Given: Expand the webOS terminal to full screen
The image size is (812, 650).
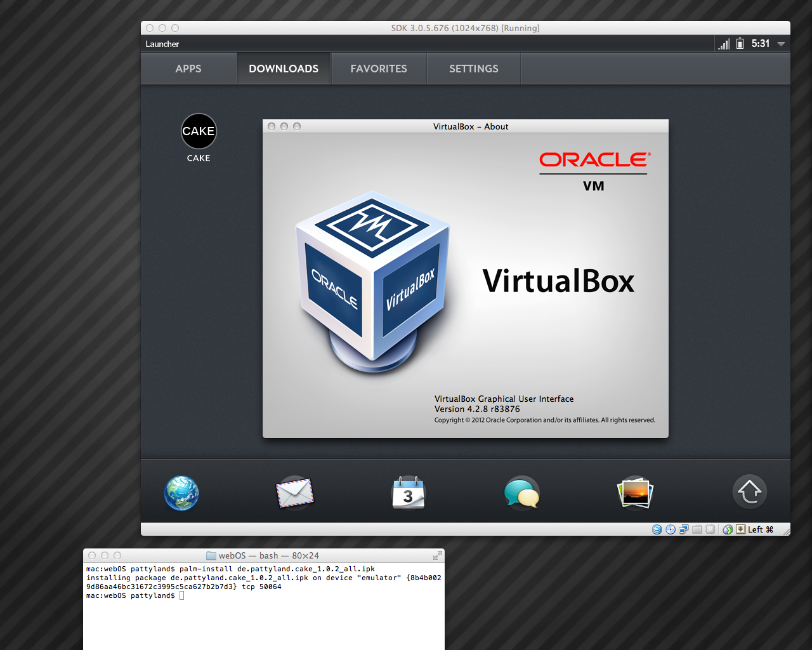Looking at the screenshot, I should point(438,555).
